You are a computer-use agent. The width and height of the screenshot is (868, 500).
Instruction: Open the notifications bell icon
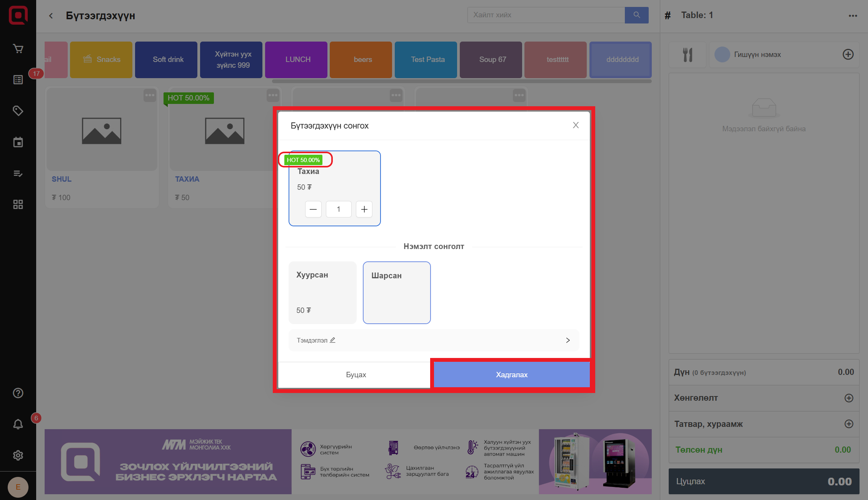[x=18, y=424]
